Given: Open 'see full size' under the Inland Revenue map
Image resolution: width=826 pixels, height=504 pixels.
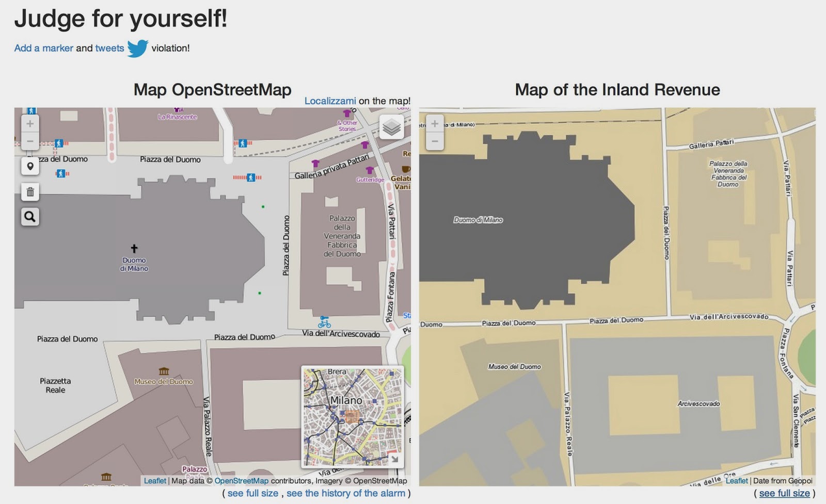Looking at the screenshot, I should 785,493.
